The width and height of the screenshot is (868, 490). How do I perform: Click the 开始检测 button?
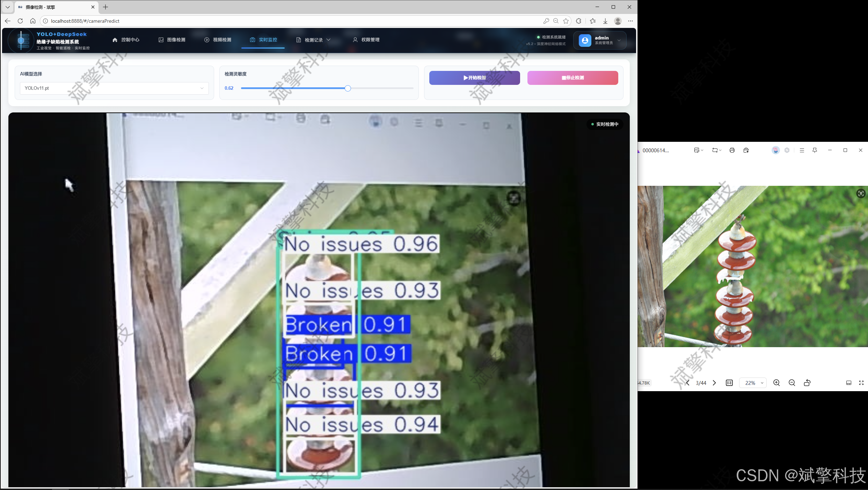[x=474, y=78]
